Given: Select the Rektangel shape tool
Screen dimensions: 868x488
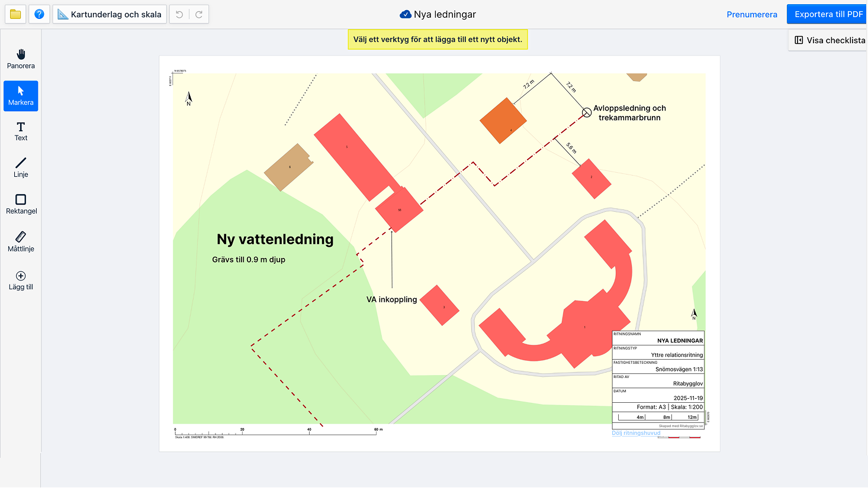Looking at the screenshot, I should pos(21,204).
